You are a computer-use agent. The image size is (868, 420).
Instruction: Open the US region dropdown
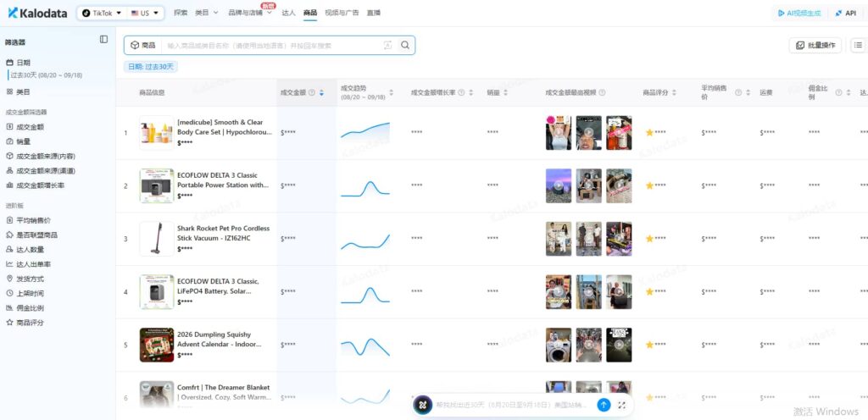144,13
